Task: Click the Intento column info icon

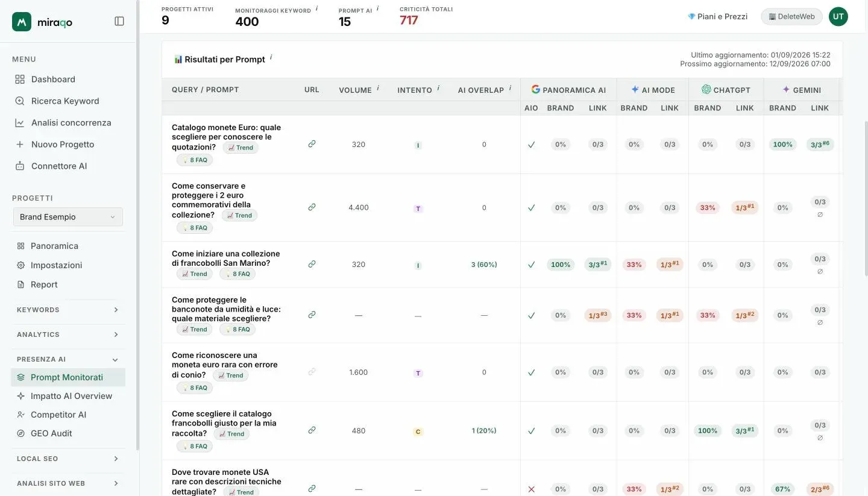Action: [x=438, y=89]
